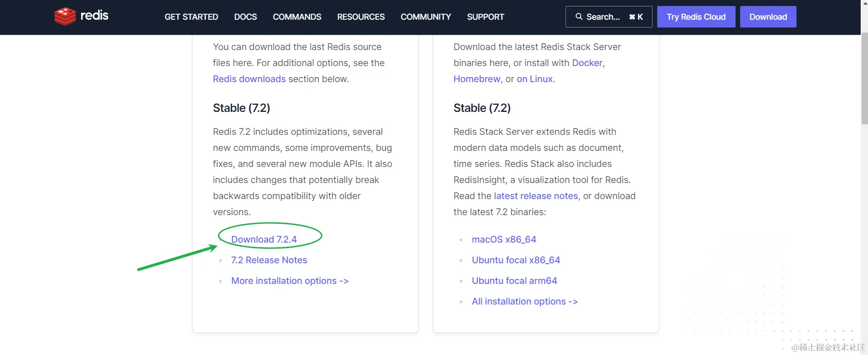
Task: Follow the on Linux link
Action: (x=535, y=79)
